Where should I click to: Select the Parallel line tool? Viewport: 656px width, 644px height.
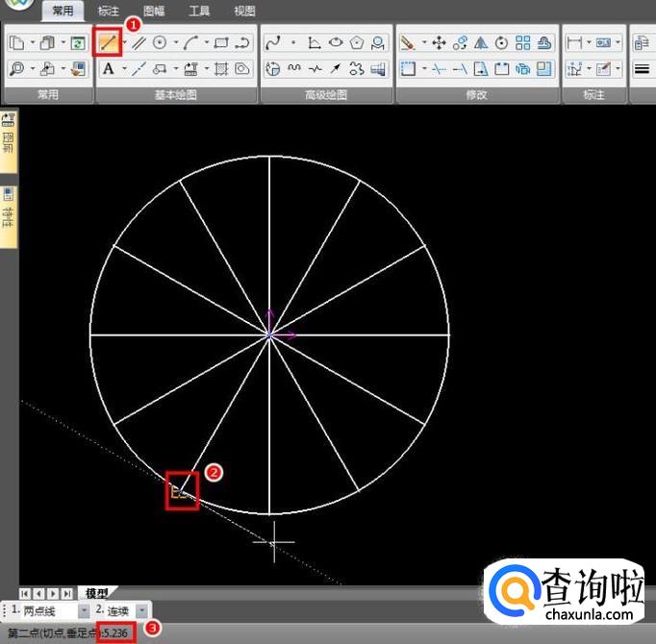tap(139, 42)
